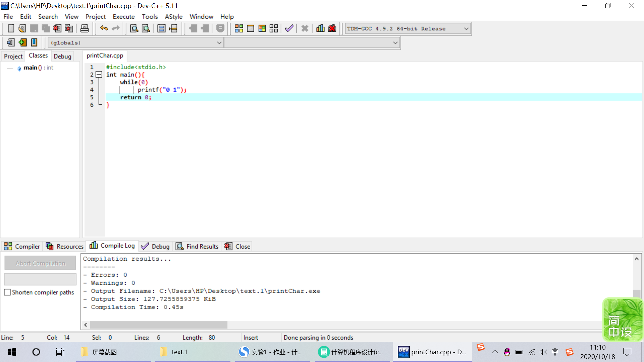Screen dimensions: 644x362
Task: Click the Undo arrow icon
Action: [104, 28]
